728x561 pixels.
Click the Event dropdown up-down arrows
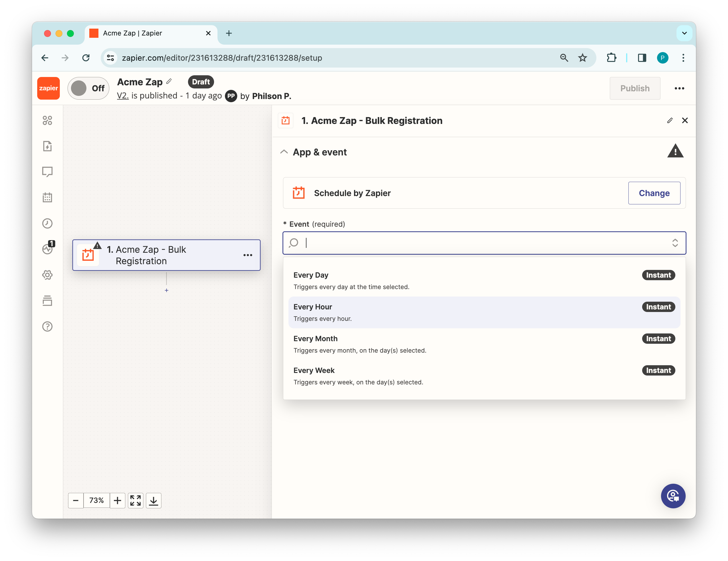click(675, 243)
